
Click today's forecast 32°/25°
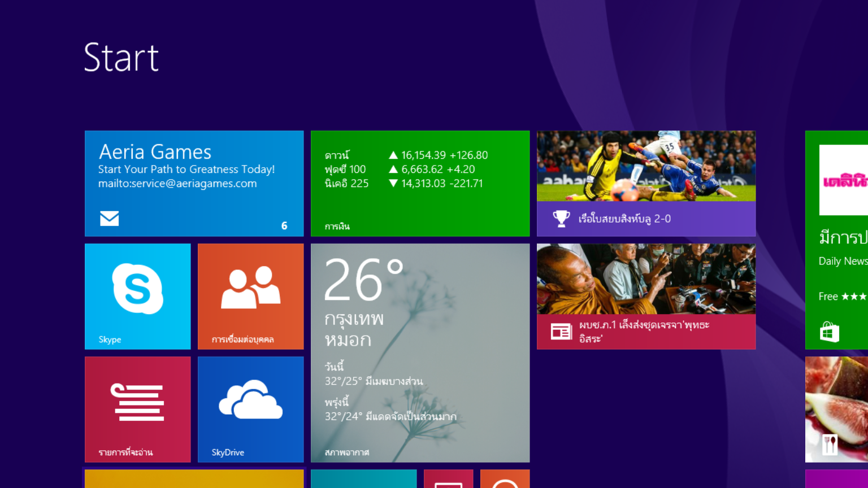tap(374, 381)
